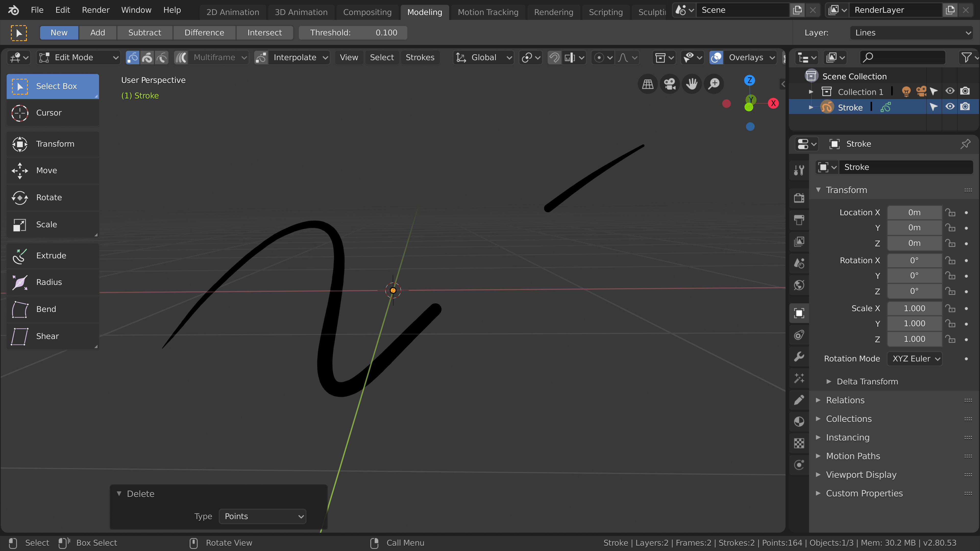The image size is (980, 551).
Task: Open the Modifiers wrench properties tab
Action: click(x=799, y=356)
